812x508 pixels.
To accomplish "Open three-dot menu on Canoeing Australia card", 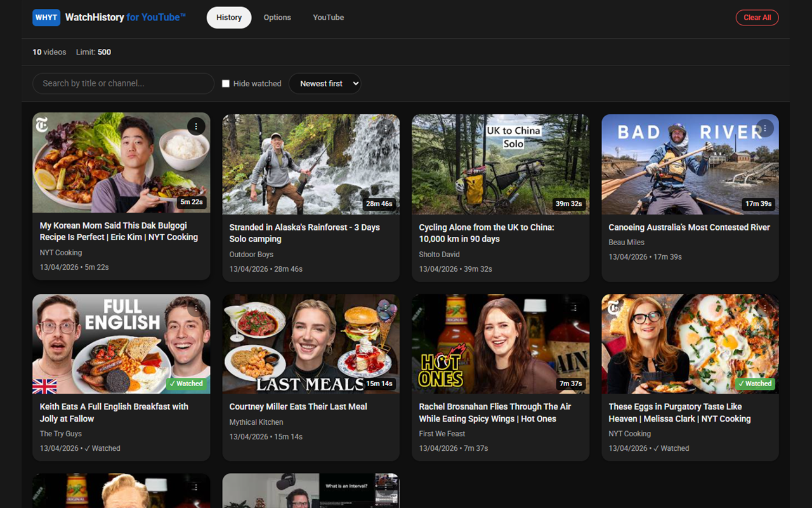I will tap(765, 128).
